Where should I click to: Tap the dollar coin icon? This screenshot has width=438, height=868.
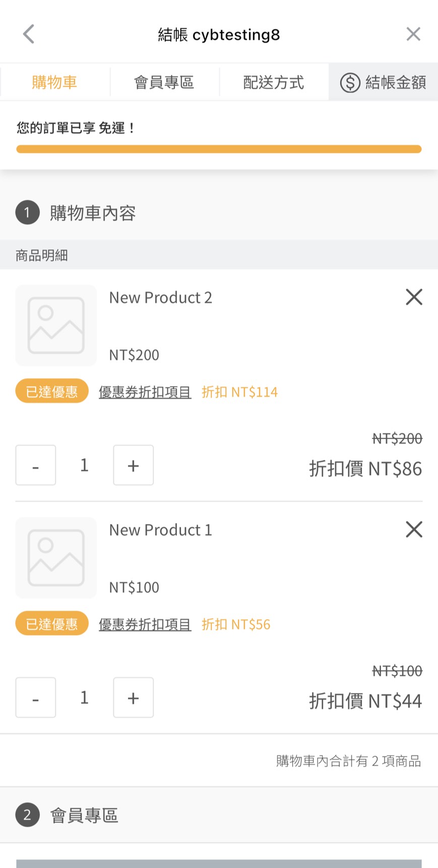coord(350,83)
